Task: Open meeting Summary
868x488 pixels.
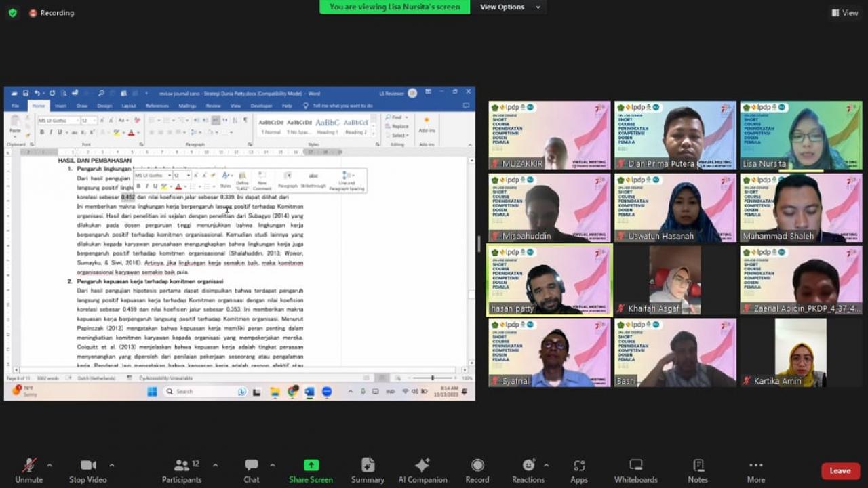Action: pos(368,470)
